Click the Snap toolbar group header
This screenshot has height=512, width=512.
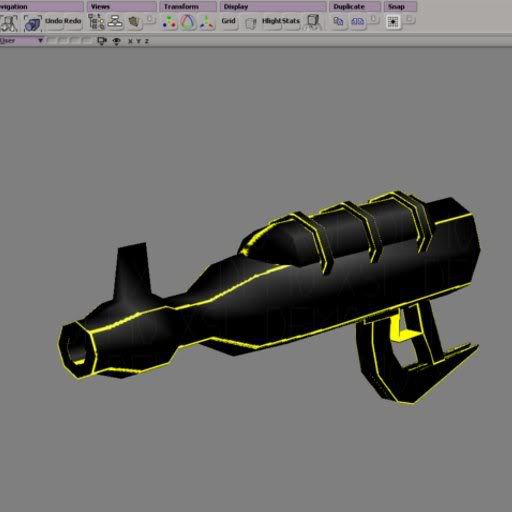click(400, 7)
